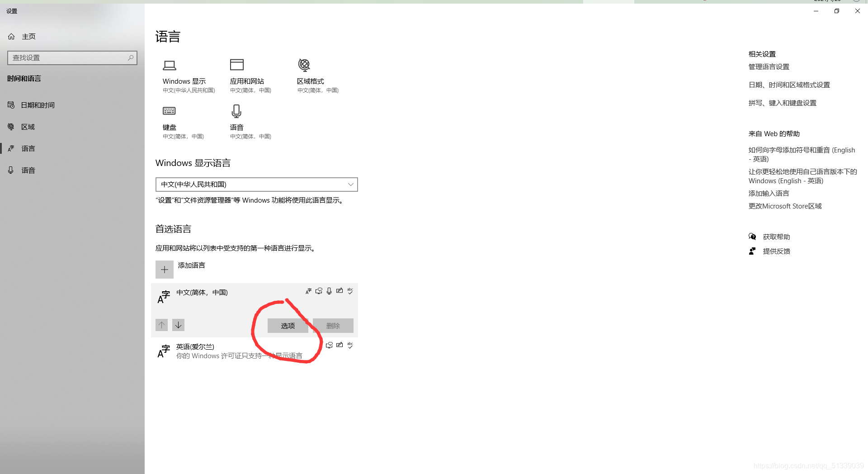Screen dimensions: 868x474
Task: Click speech recognition mic icon on 中文 row
Action: [x=329, y=291]
